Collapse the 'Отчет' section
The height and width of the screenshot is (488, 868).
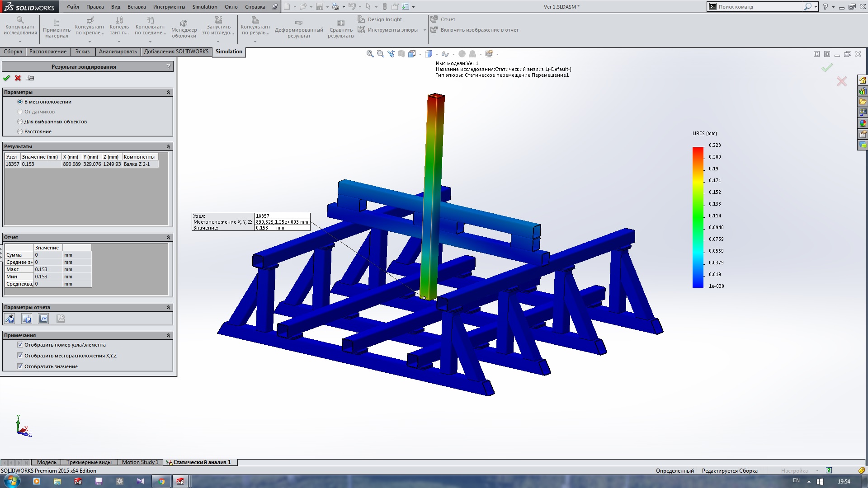coord(169,237)
